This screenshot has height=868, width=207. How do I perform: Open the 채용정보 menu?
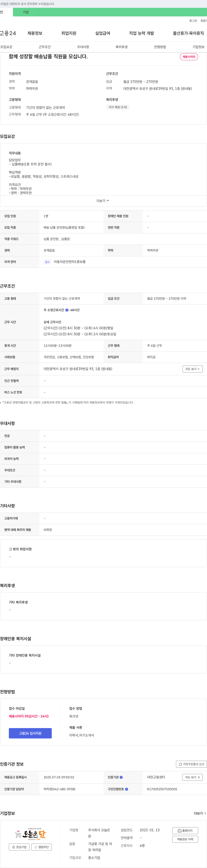tap(35, 33)
